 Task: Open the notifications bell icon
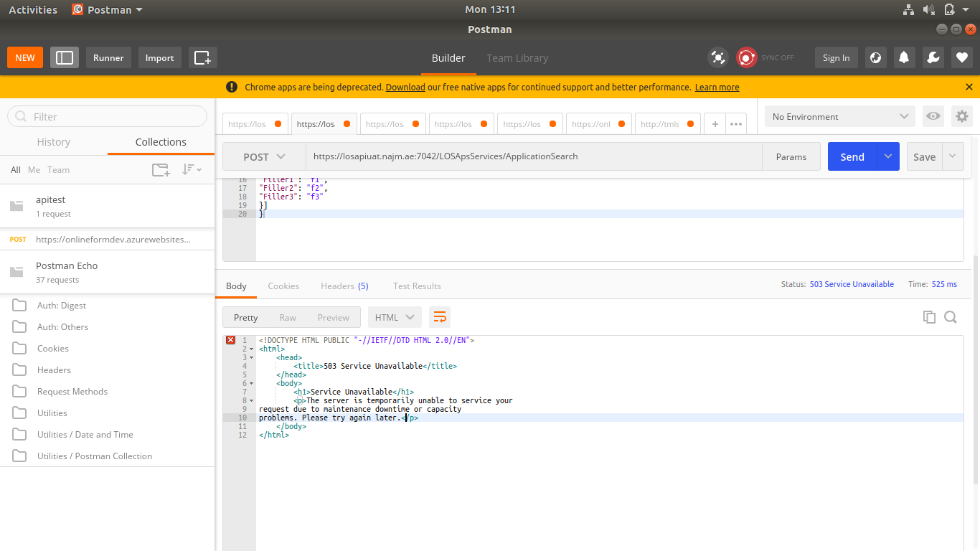[x=904, y=57]
